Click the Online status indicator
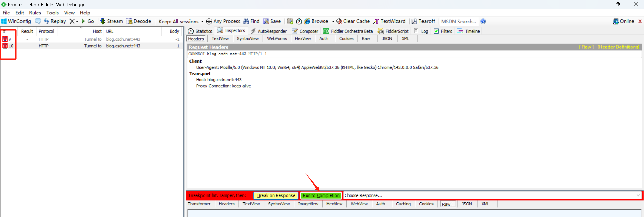 point(623,21)
